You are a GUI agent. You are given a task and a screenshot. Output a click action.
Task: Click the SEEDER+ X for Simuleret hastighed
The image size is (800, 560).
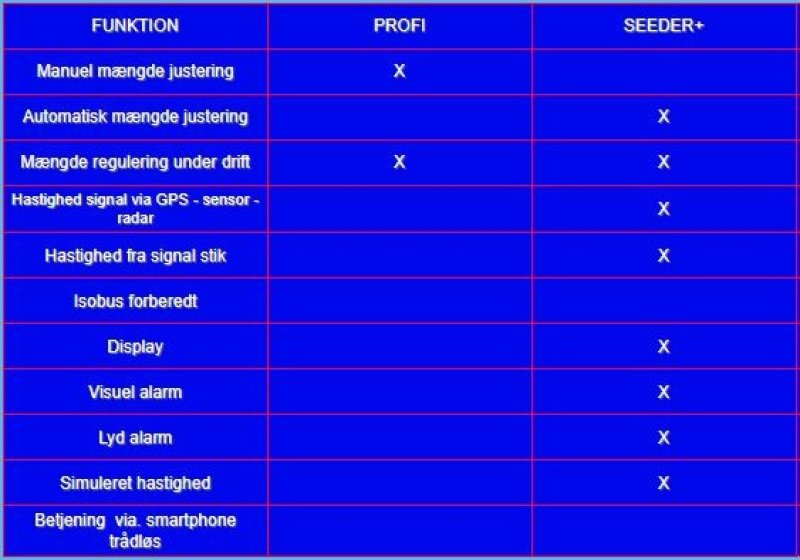(x=663, y=483)
